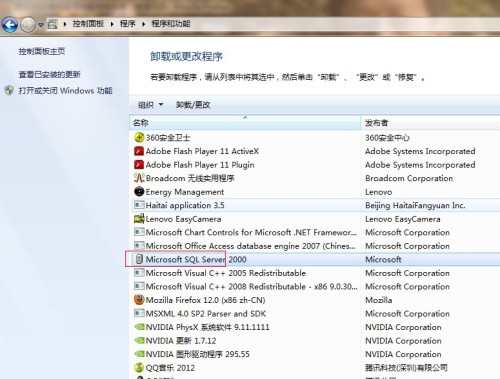500x379 pixels.
Task: Select NVIDIA 更新 1.7.12 name
Action: (181, 341)
